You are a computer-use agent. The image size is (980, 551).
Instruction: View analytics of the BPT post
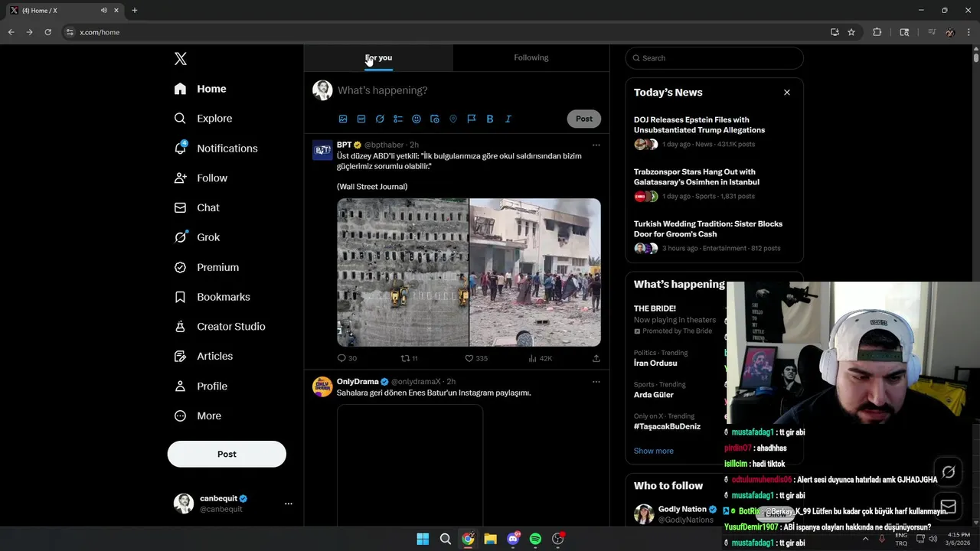[x=541, y=358]
